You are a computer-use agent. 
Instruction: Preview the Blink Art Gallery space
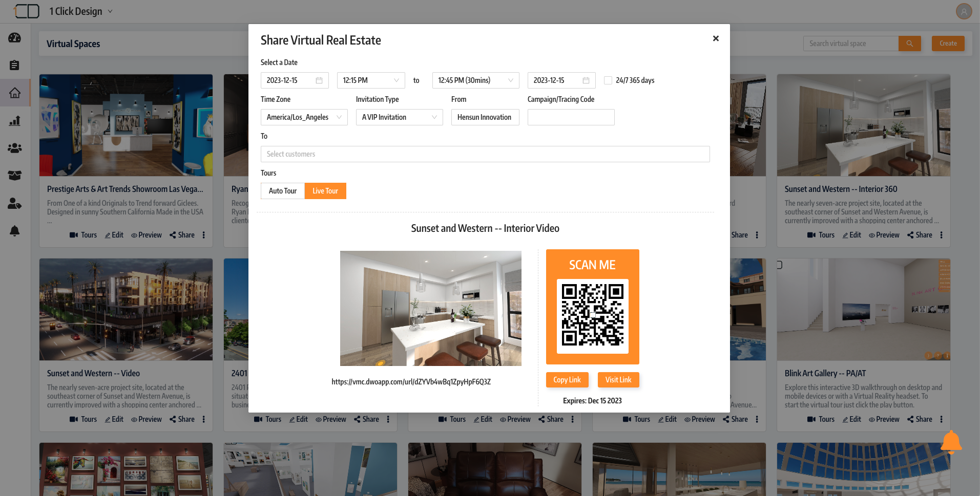point(884,419)
